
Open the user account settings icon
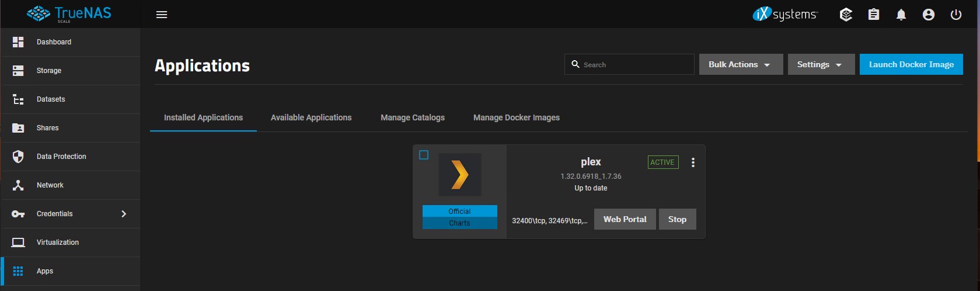(928, 15)
